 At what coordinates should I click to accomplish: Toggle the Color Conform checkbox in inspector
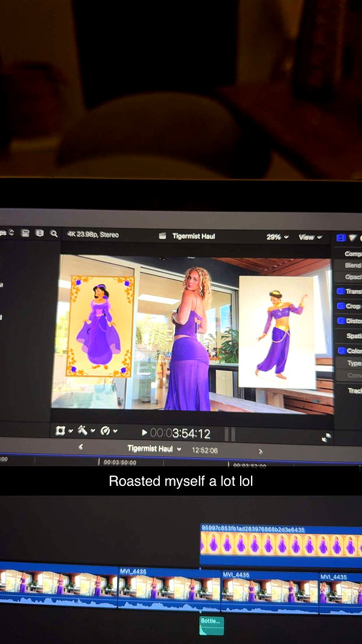[341, 351]
